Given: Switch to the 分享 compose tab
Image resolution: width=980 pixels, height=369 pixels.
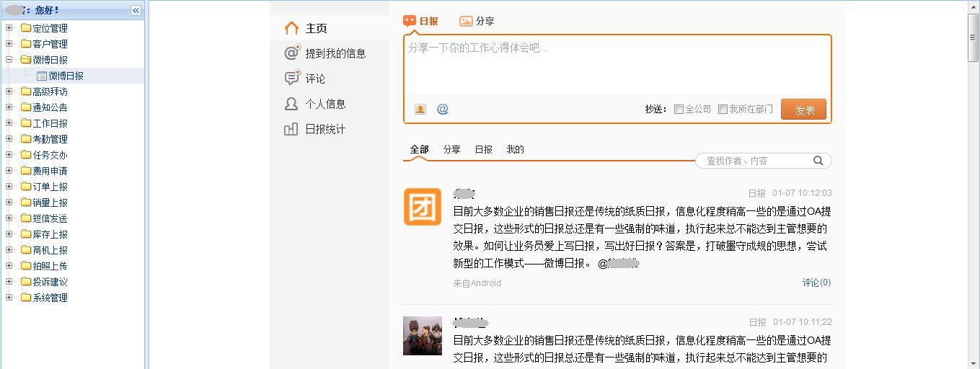Looking at the screenshot, I should 477,22.
